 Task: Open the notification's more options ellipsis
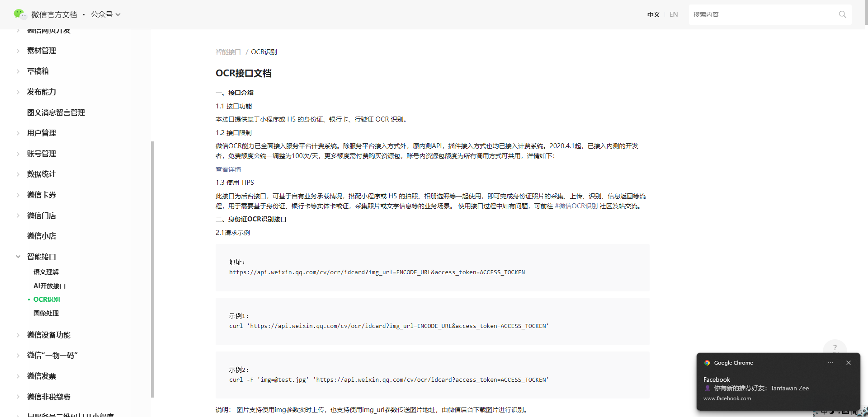pos(830,362)
